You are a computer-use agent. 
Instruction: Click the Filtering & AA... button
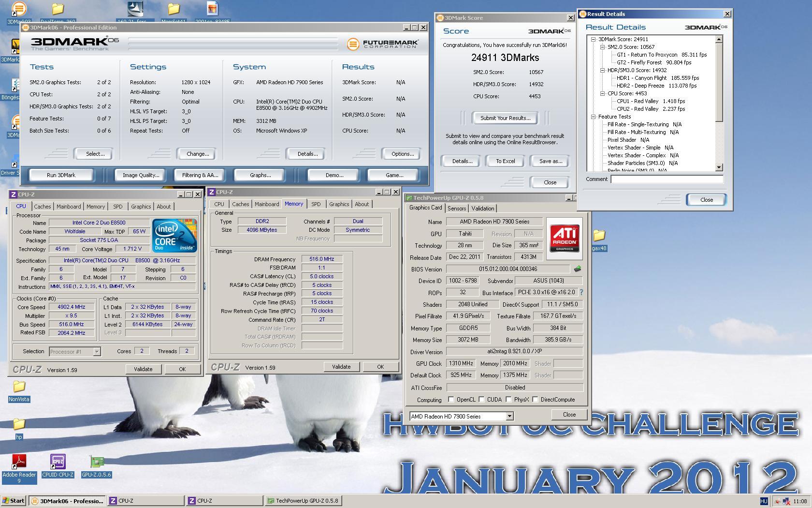pyautogui.click(x=200, y=175)
